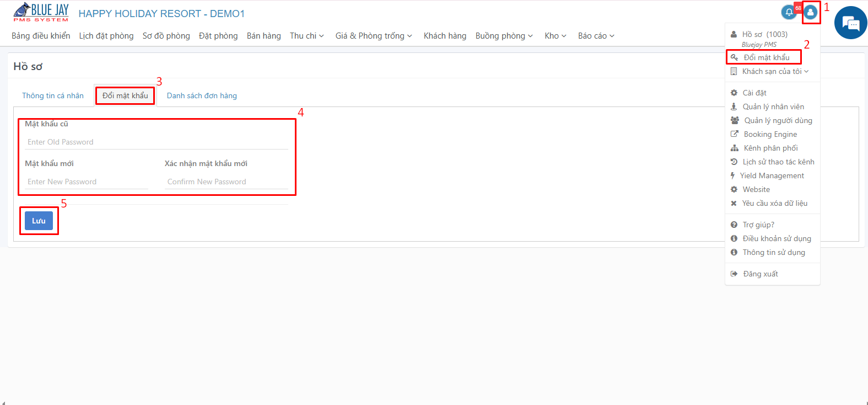Open the notifications bell icon

[x=789, y=12]
